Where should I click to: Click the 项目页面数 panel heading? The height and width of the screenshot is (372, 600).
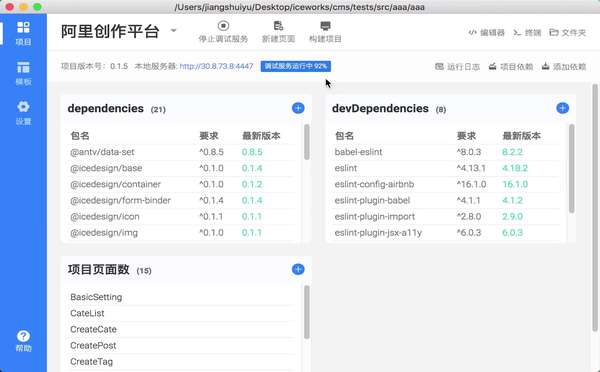pos(99,269)
